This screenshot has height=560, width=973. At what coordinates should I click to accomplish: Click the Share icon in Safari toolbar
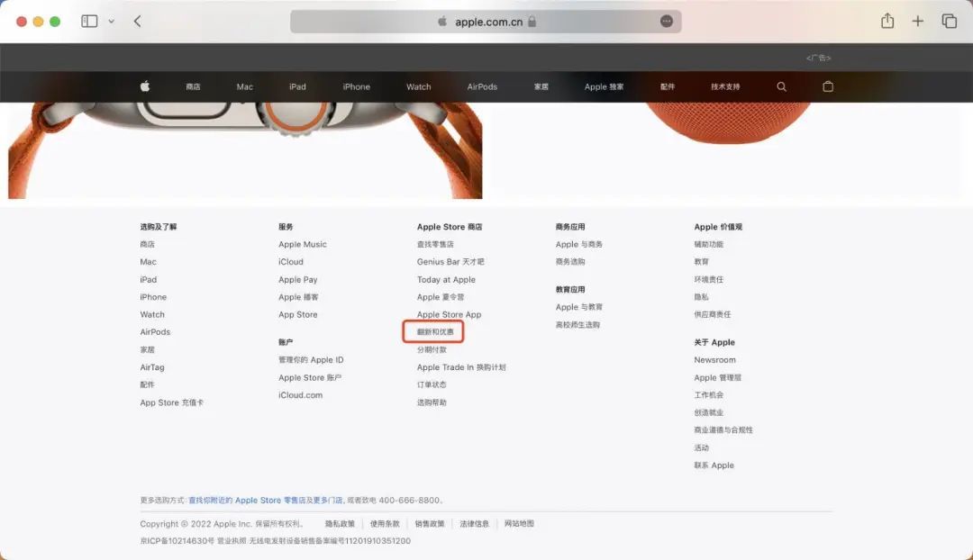pyautogui.click(x=887, y=21)
